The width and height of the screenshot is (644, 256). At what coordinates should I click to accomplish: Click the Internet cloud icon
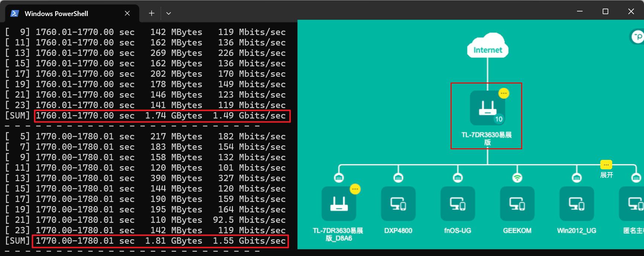pos(488,45)
